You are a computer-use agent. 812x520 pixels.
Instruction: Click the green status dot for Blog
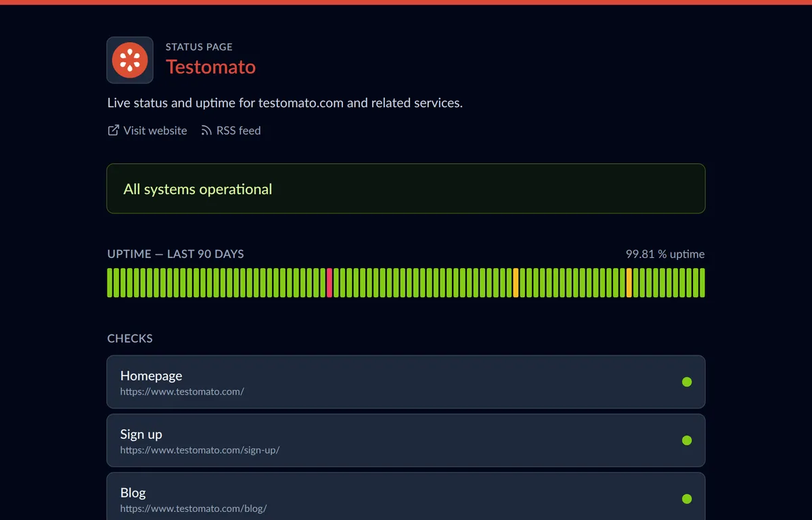pos(687,499)
